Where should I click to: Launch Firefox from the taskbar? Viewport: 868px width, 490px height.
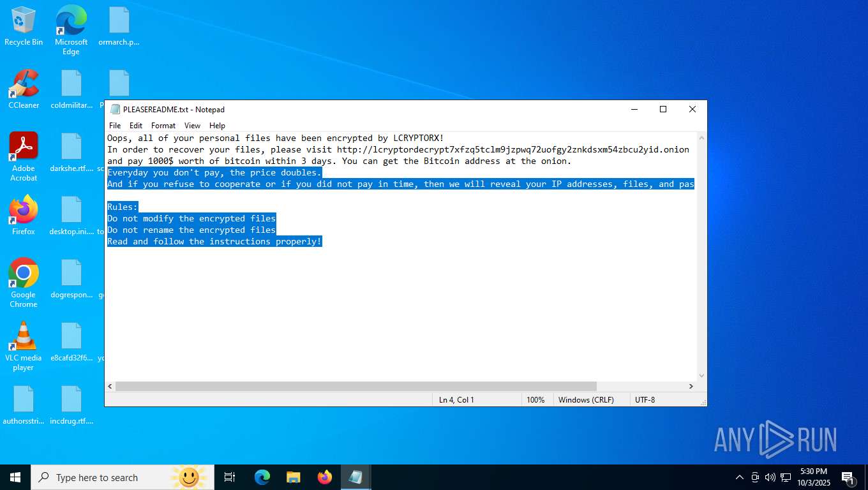point(325,477)
